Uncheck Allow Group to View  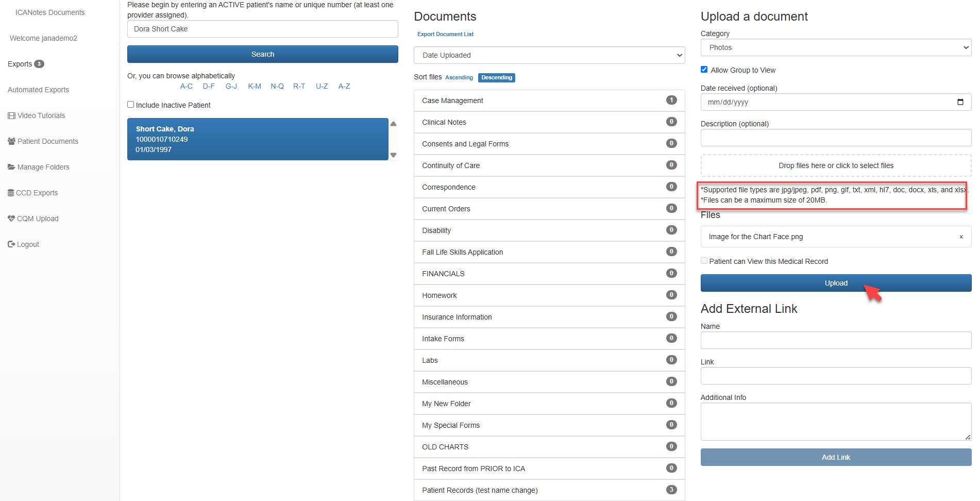click(704, 70)
